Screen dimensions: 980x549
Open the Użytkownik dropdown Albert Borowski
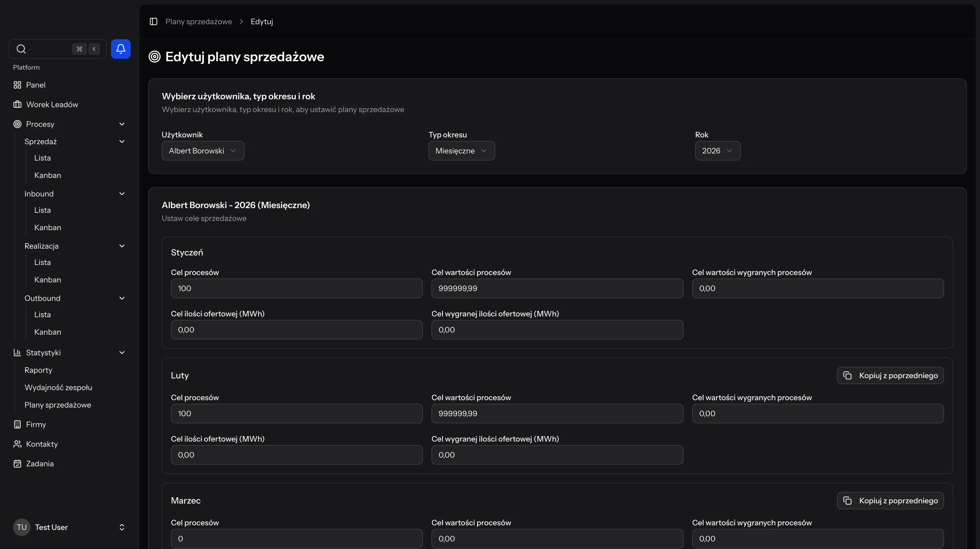tap(203, 150)
